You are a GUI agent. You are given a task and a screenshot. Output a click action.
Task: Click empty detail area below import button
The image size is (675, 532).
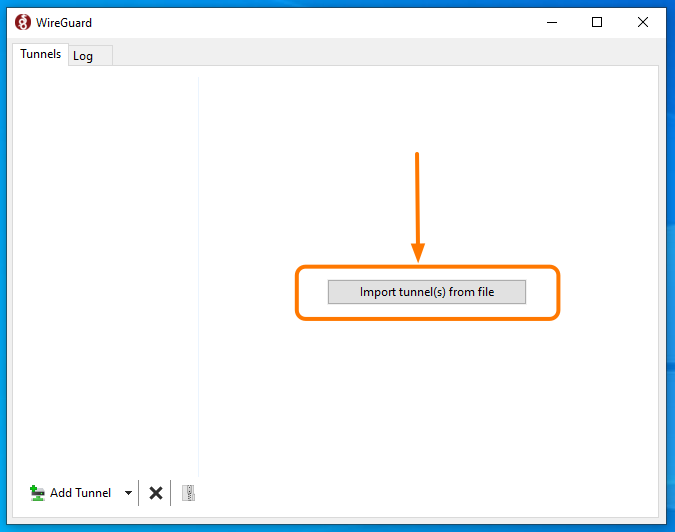tap(427, 400)
